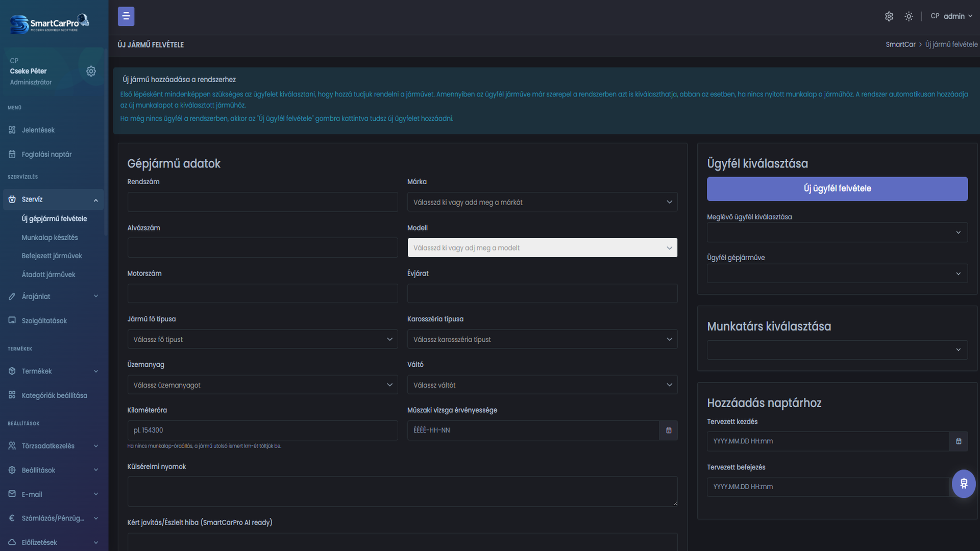
Task: Open calendar picker for Tervezett kezdés
Action: [x=958, y=441]
